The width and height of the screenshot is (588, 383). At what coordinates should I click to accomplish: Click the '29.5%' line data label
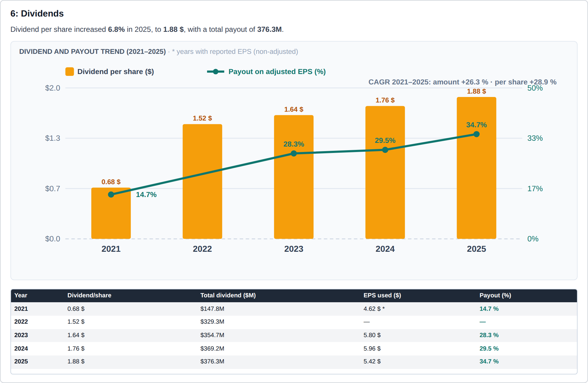point(385,140)
